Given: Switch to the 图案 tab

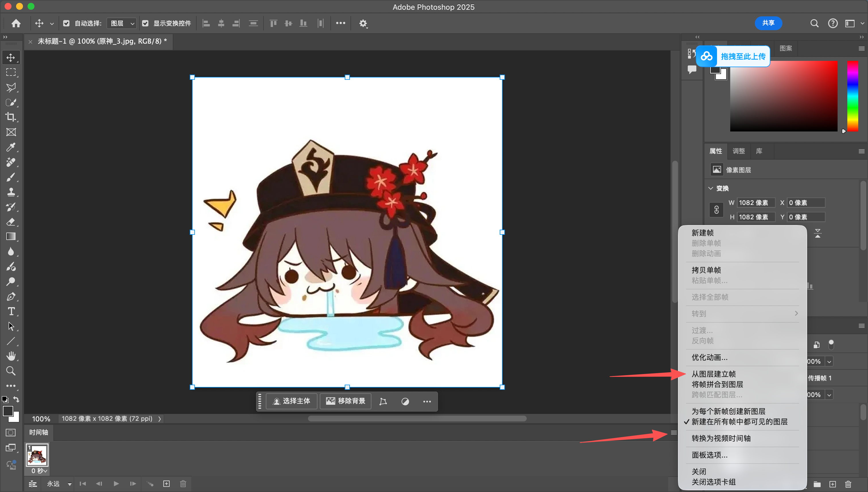Looking at the screenshot, I should pyautogui.click(x=786, y=48).
